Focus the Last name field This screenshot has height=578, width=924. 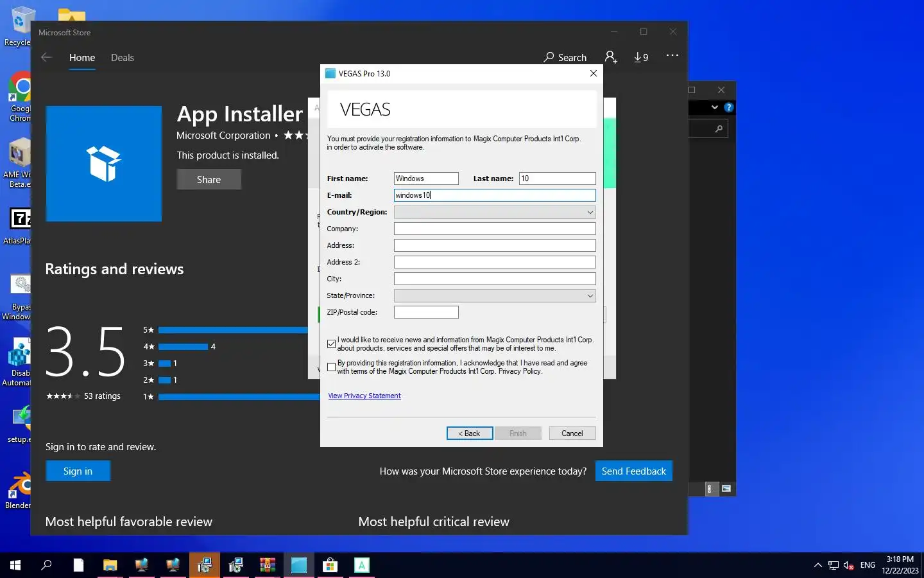[558, 179]
